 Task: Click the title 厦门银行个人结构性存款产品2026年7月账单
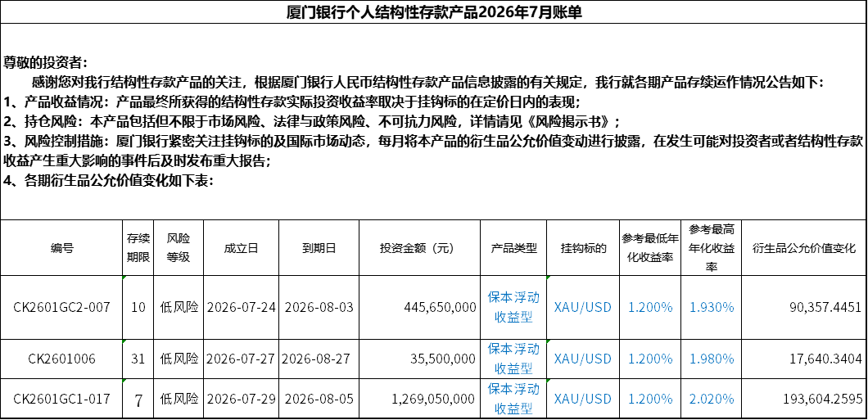(x=434, y=12)
